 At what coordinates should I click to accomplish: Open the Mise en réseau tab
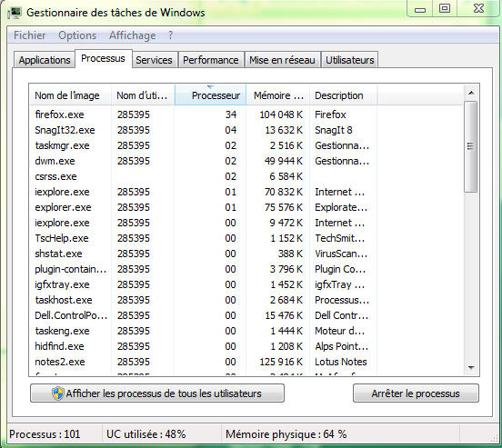282,60
